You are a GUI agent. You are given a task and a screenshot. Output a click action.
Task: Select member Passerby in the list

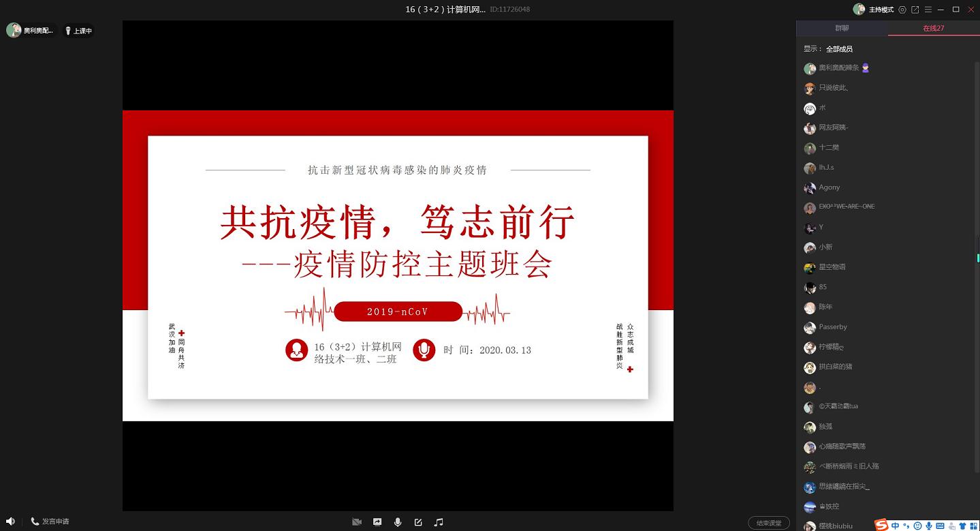pos(833,327)
